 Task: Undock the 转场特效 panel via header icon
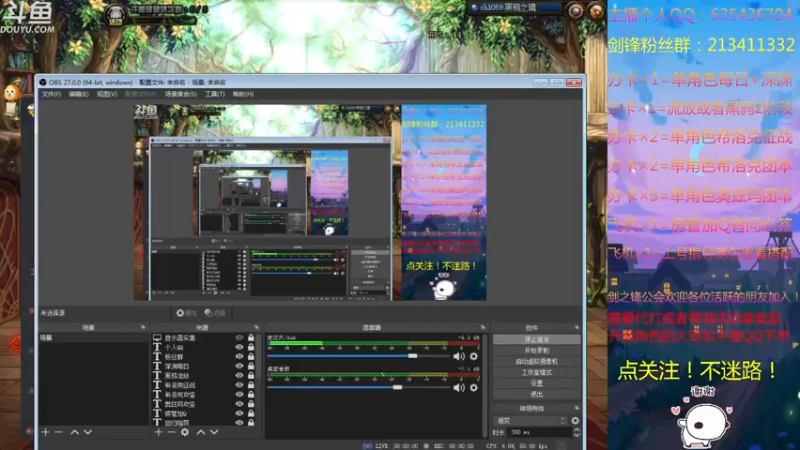point(577,408)
